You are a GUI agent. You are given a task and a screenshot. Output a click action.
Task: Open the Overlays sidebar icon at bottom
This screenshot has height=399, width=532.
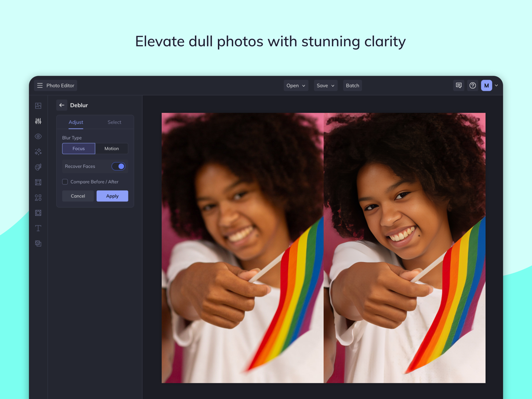(39, 244)
